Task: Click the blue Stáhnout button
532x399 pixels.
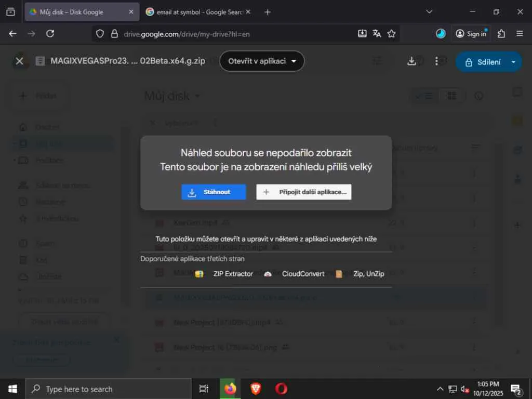Action: (214, 192)
